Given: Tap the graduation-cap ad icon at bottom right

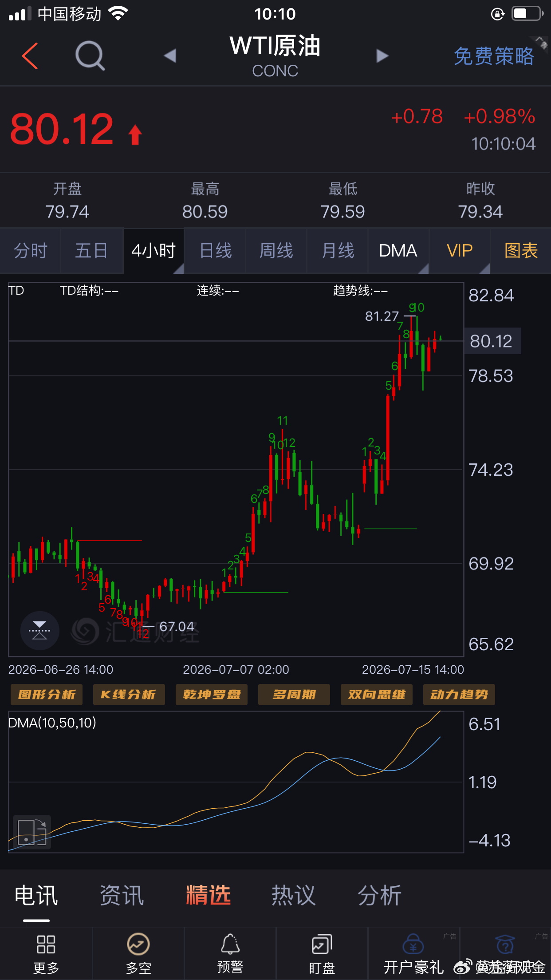Looking at the screenshot, I should (x=505, y=944).
